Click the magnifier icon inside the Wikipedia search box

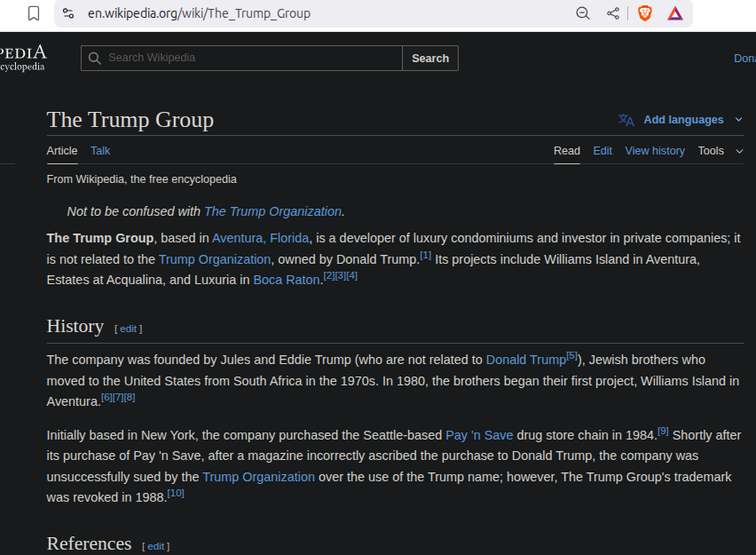[x=95, y=59]
